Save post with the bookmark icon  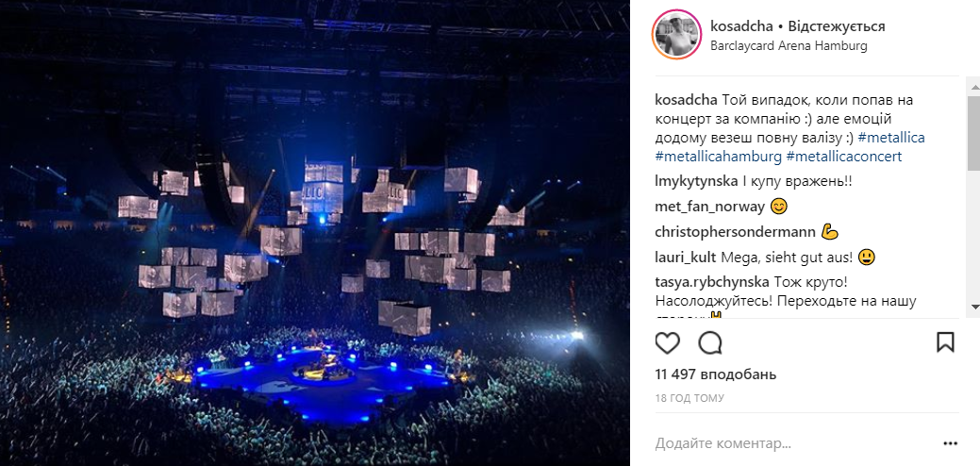click(945, 341)
